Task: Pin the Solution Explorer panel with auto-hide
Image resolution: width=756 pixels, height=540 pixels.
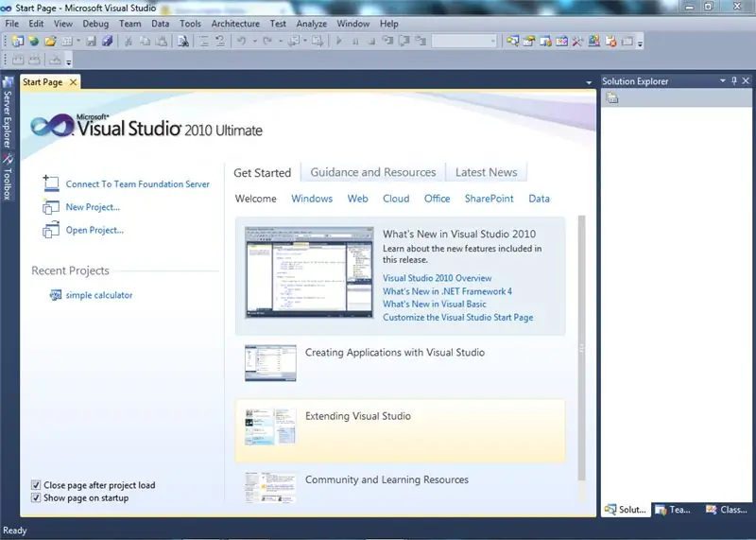Action: (x=734, y=80)
